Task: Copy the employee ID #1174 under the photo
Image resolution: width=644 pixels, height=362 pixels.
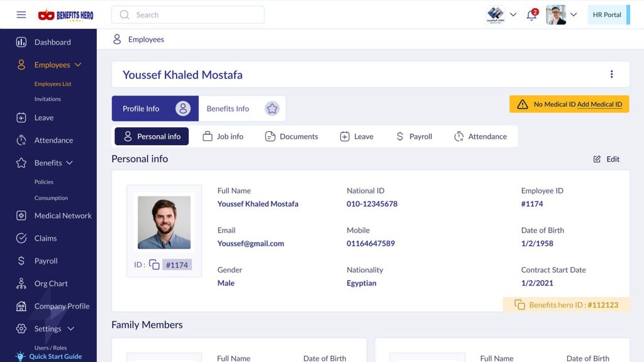Action: 155,265
